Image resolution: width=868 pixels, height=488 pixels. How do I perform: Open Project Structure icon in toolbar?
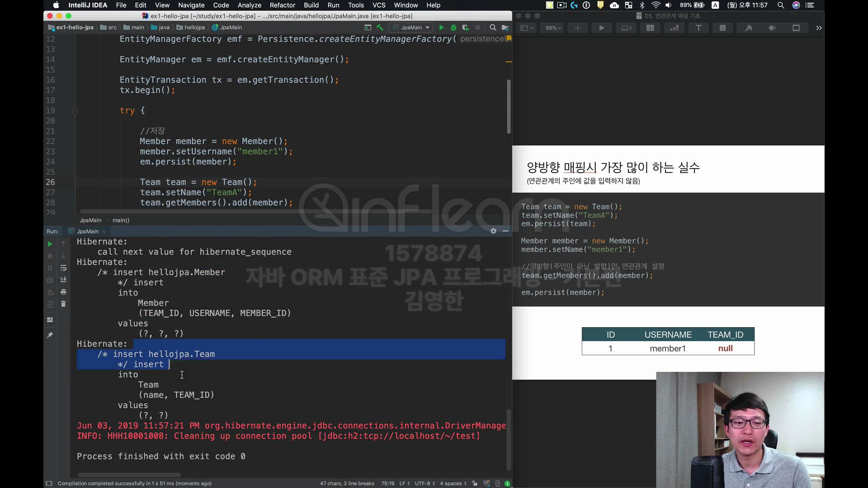[x=505, y=28]
